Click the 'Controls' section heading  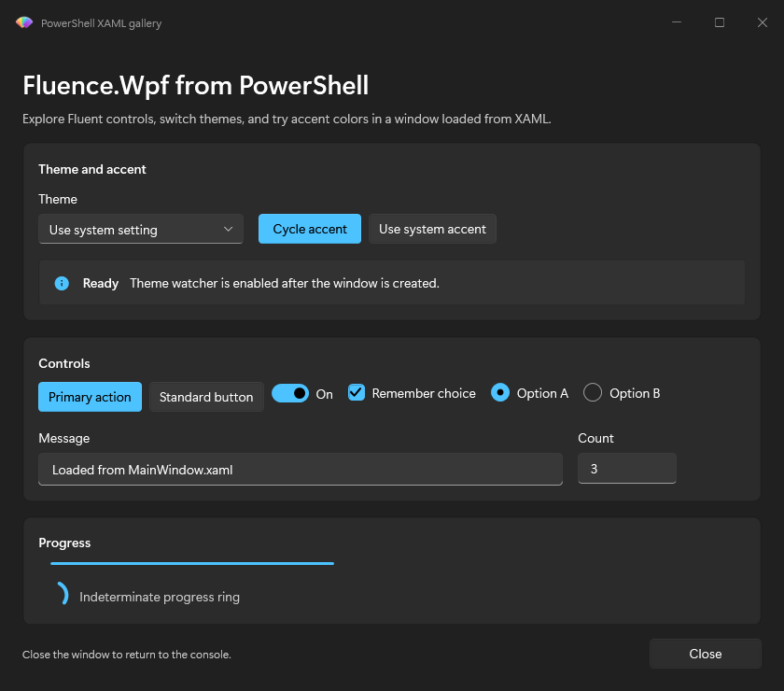pyautogui.click(x=64, y=363)
